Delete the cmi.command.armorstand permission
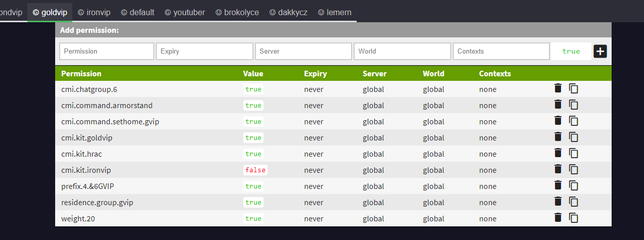This screenshot has height=240, width=644. (558, 105)
